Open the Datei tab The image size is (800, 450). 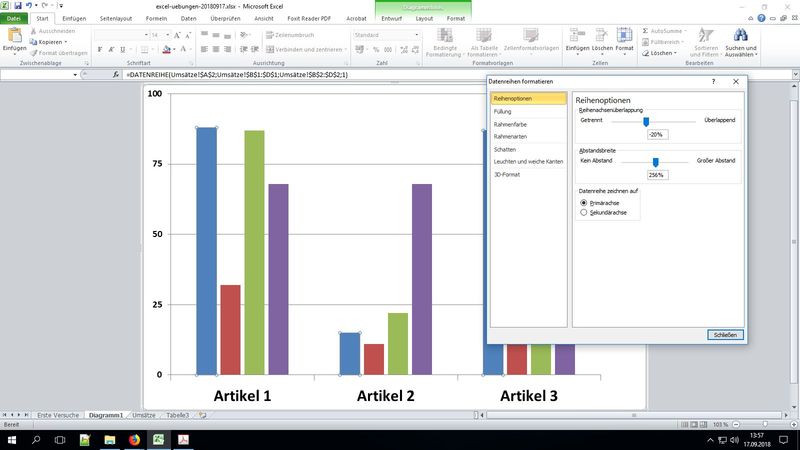pyautogui.click(x=14, y=18)
